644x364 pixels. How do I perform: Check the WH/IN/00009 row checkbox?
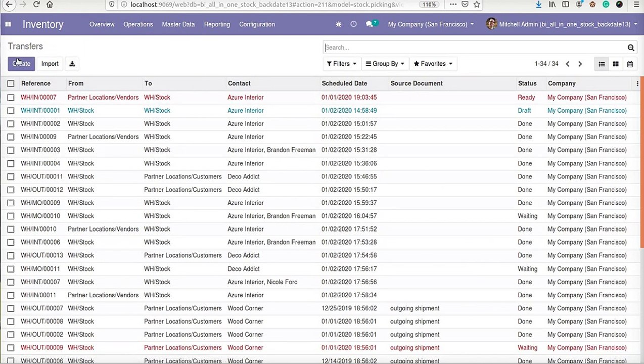(11, 136)
